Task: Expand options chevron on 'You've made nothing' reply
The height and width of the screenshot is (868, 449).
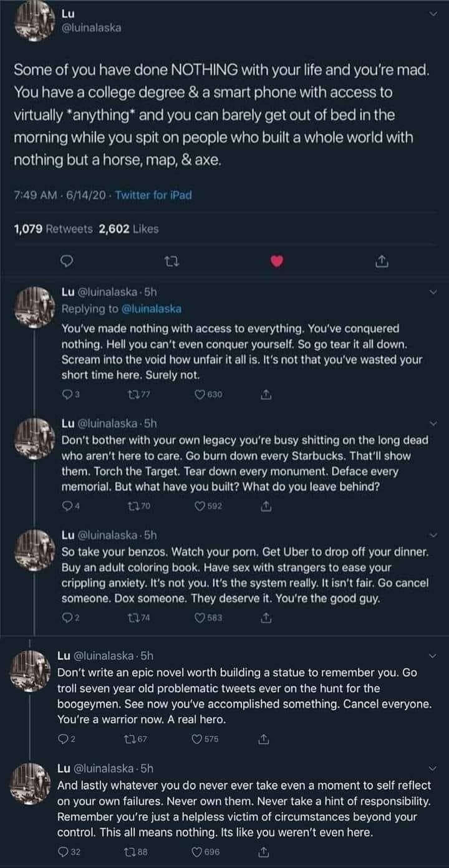Action: click(x=435, y=292)
